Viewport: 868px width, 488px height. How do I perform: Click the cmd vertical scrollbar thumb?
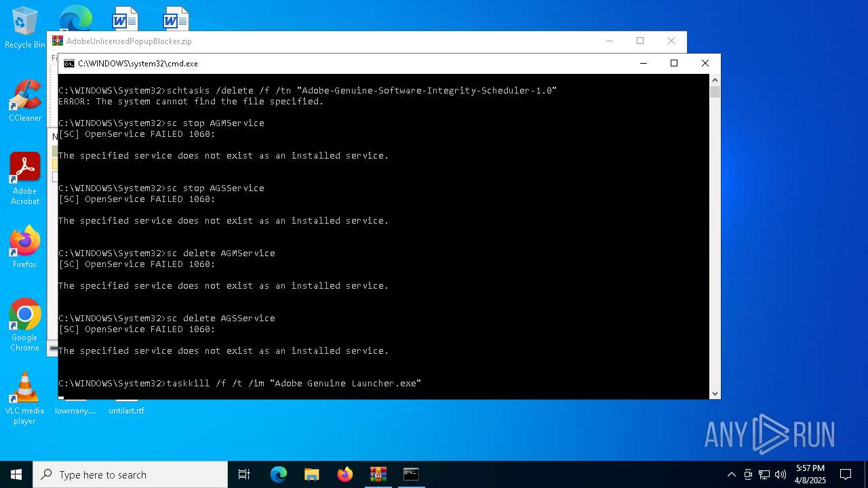click(x=715, y=91)
